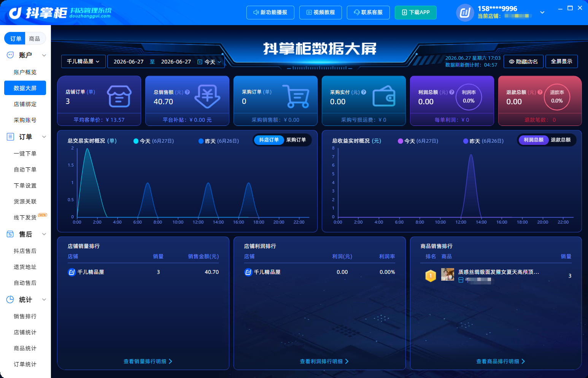Image resolution: width=588 pixels, height=378 pixels.
Task: Click the 订单 list icon in sidebar
Action: (10, 137)
